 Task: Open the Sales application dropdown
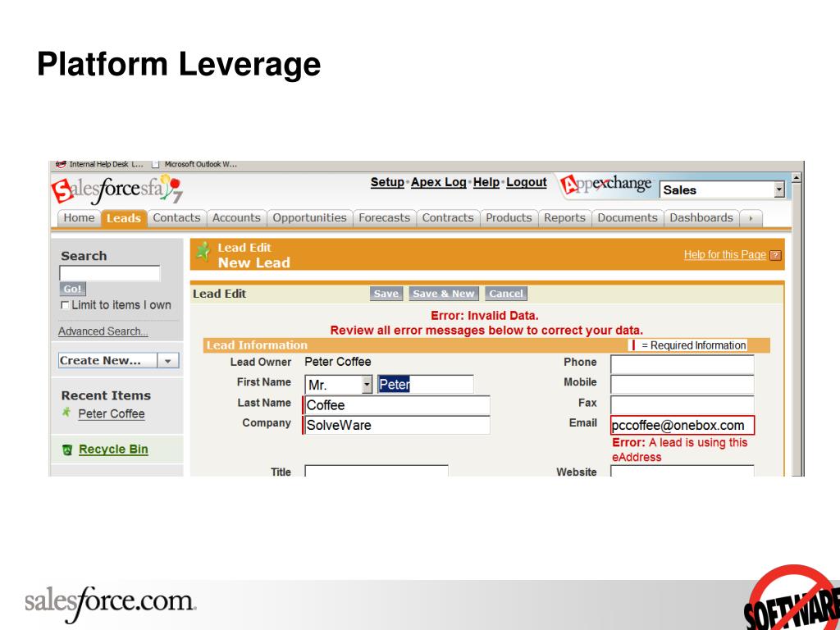[x=778, y=189]
